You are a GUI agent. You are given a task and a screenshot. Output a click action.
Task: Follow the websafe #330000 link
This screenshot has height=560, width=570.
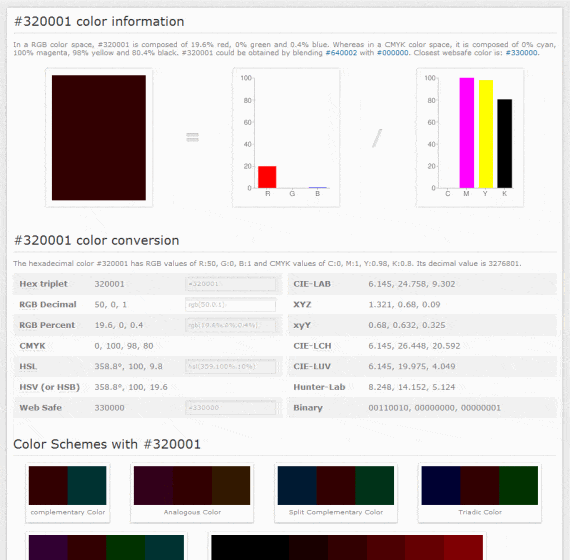521,53
